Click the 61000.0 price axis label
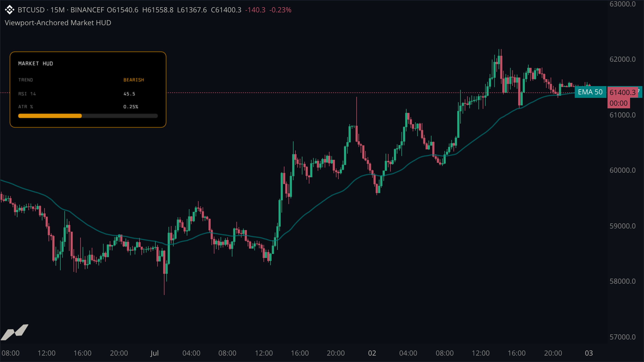This screenshot has width=644, height=362. (x=623, y=115)
